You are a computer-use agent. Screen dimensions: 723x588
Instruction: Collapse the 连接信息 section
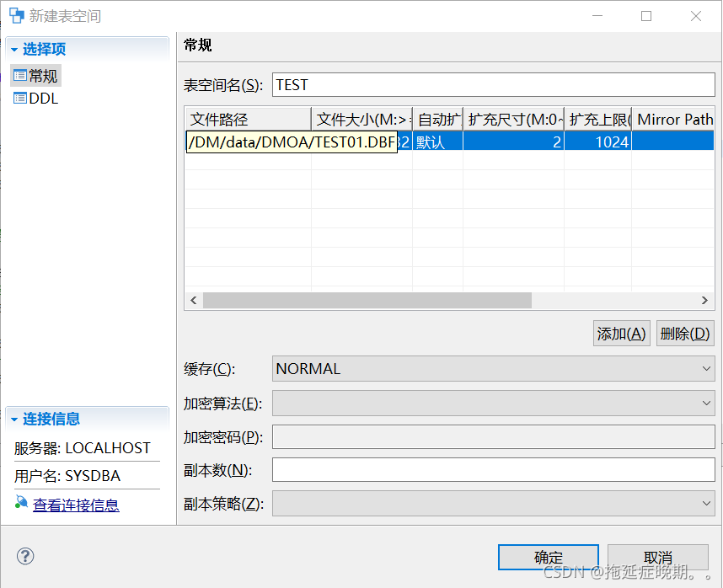(14, 420)
